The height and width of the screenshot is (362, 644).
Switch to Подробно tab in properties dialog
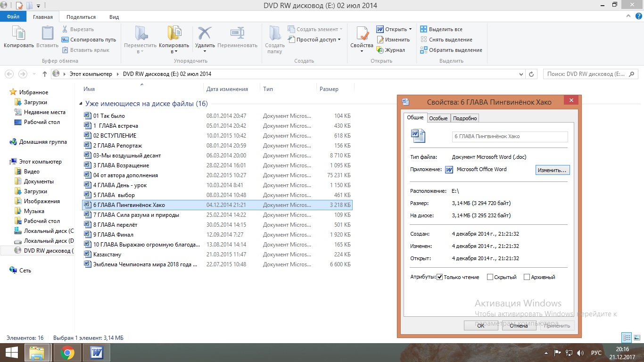tap(466, 118)
